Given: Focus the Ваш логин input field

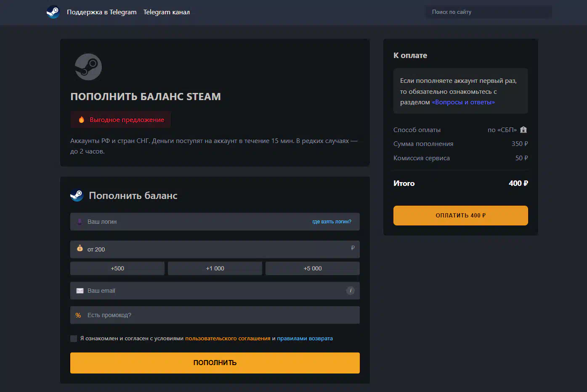Looking at the screenshot, I should [215, 222].
